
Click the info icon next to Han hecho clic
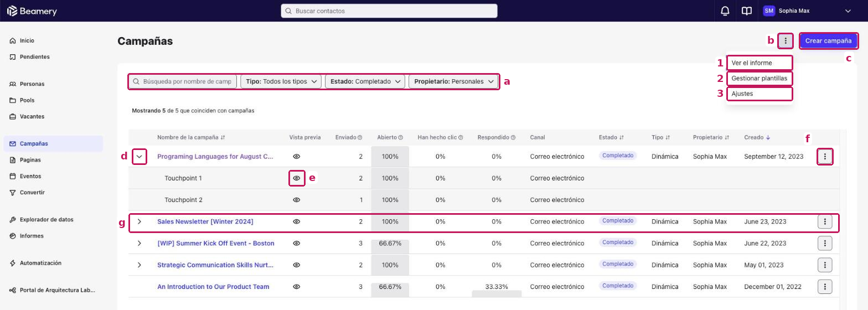(461, 137)
